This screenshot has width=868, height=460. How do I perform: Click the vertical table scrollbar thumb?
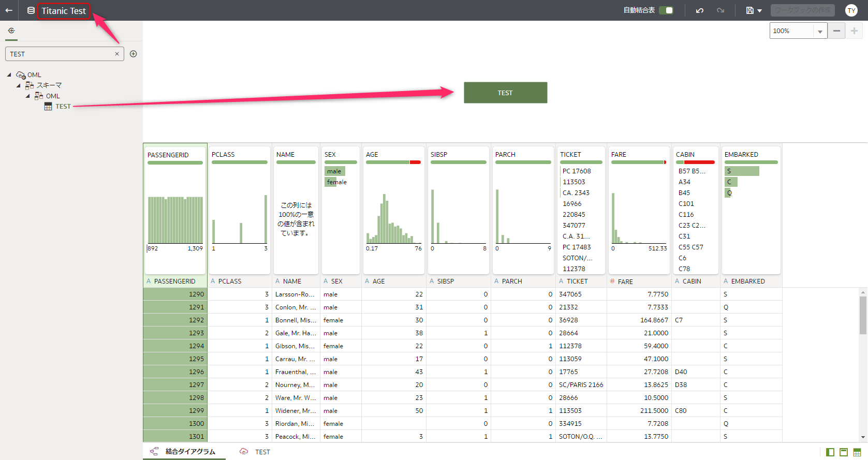863,316
